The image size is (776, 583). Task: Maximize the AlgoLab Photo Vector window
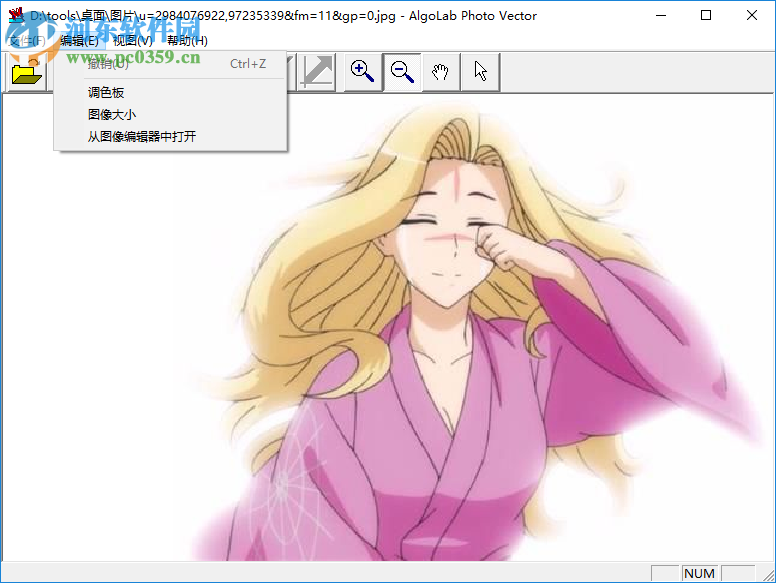click(706, 15)
